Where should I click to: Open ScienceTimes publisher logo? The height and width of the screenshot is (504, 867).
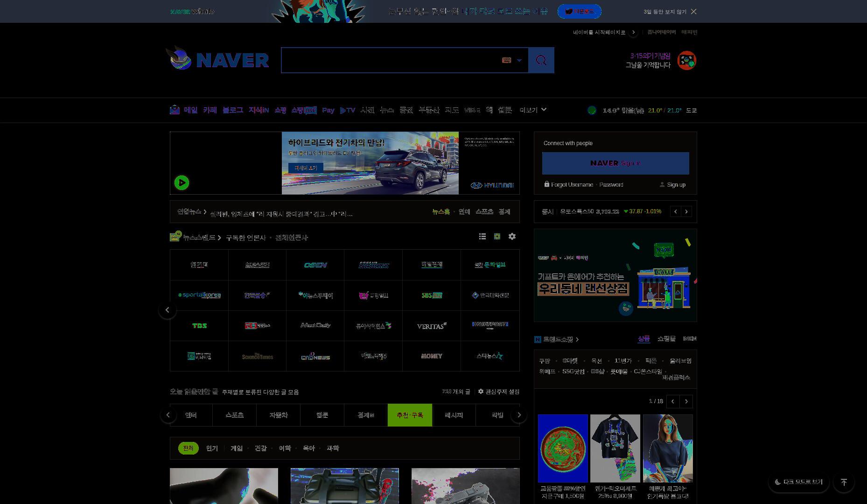pyautogui.click(x=257, y=356)
